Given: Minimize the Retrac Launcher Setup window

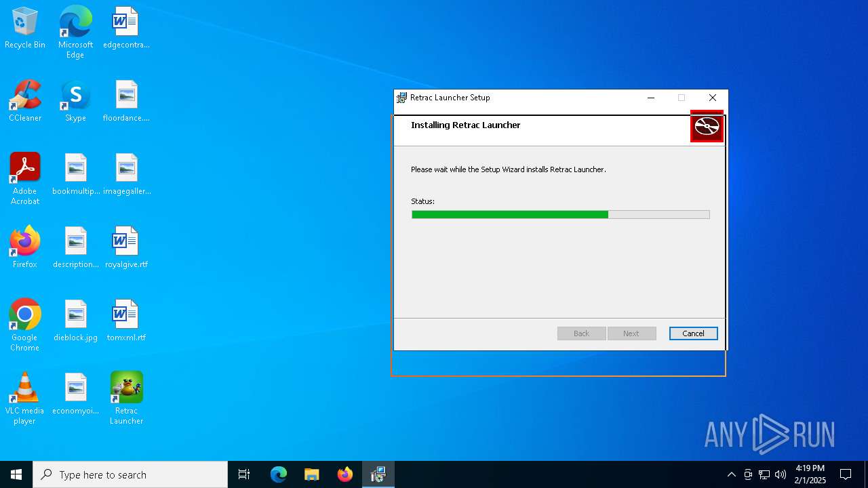Looking at the screenshot, I should [651, 98].
